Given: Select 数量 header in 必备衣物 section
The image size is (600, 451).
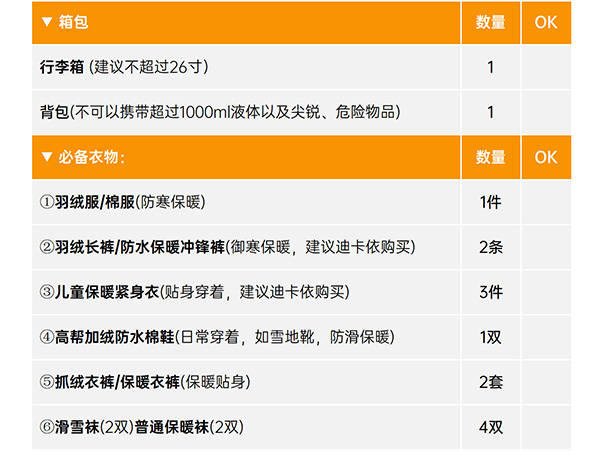Looking at the screenshot, I should (490, 157).
